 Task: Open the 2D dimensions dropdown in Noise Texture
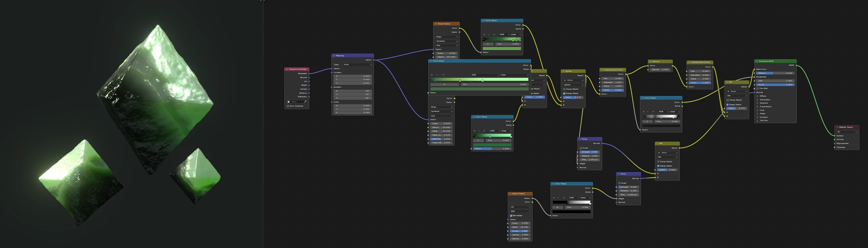[520, 207]
